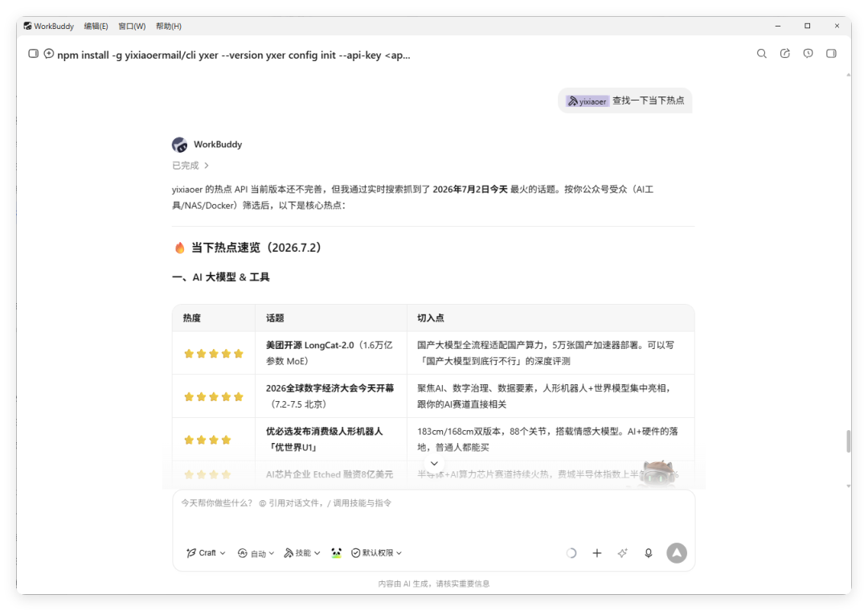
Task: Maximize the WorkBuddy window
Action: coord(807,26)
